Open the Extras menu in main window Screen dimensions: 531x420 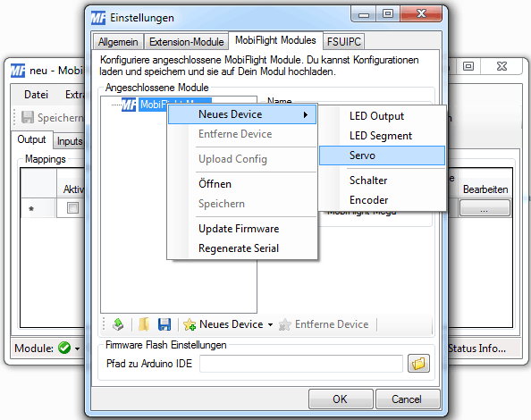click(74, 95)
